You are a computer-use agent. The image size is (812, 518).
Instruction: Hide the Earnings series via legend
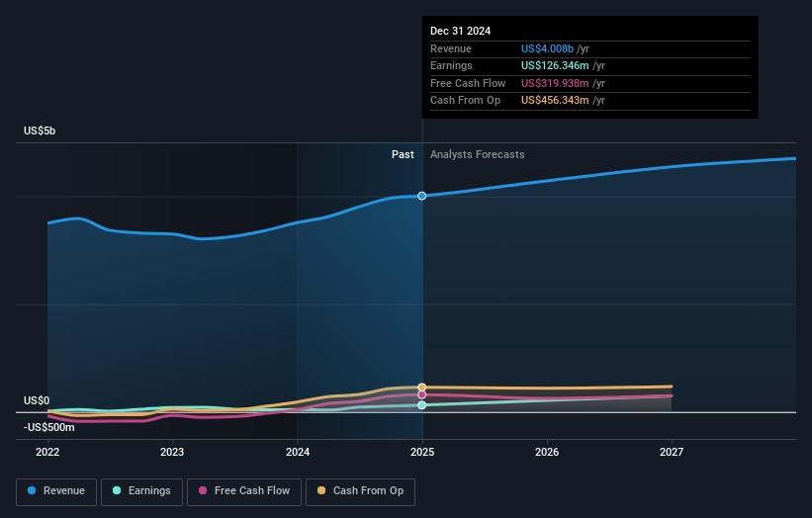tap(141, 490)
